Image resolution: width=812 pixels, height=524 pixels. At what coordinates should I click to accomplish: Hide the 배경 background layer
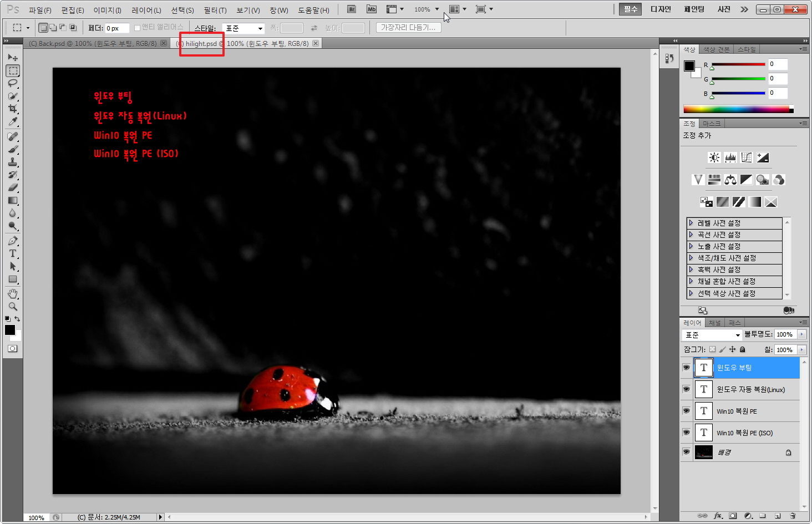pos(686,452)
